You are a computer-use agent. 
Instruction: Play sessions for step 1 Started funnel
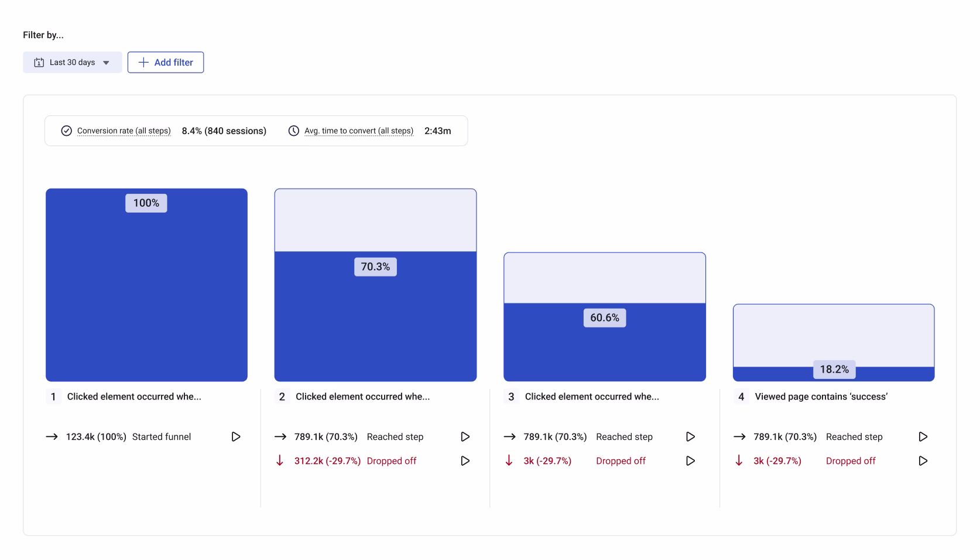(236, 436)
